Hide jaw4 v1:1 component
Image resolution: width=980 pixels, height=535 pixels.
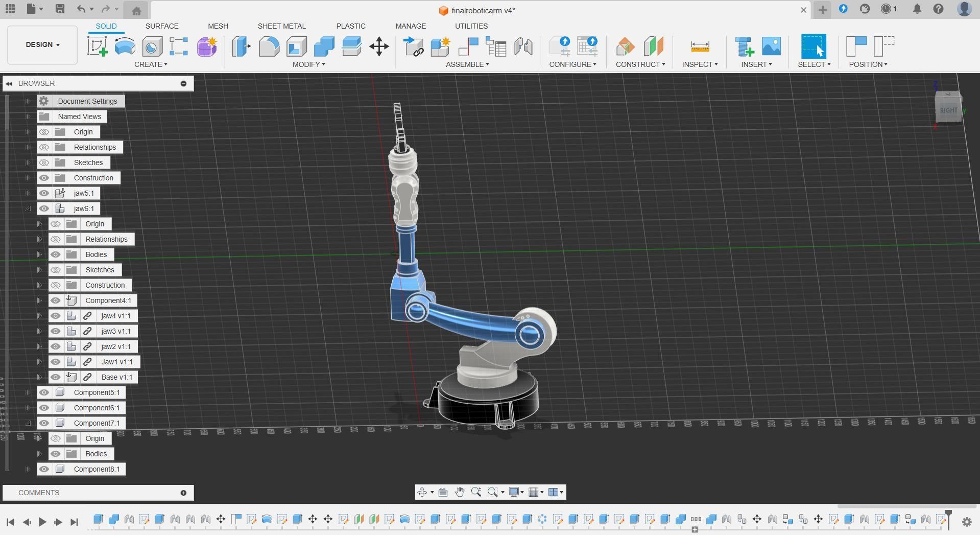point(56,316)
